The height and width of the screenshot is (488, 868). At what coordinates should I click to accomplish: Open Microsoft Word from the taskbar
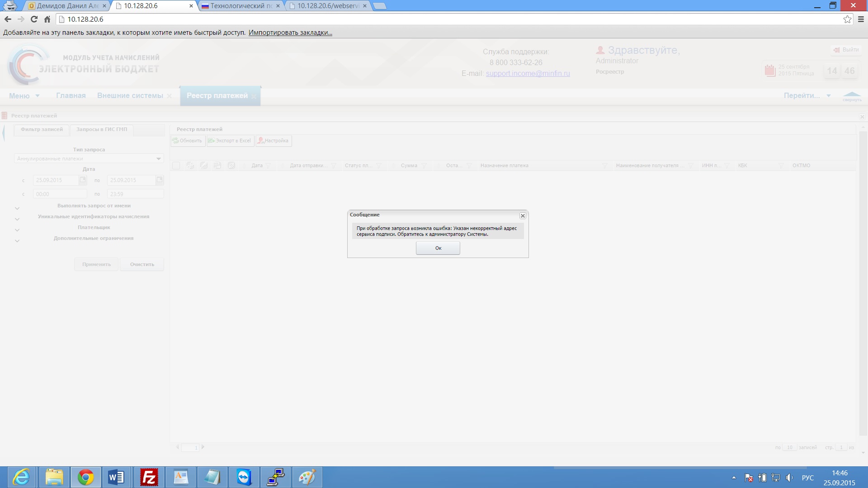point(116,477)
